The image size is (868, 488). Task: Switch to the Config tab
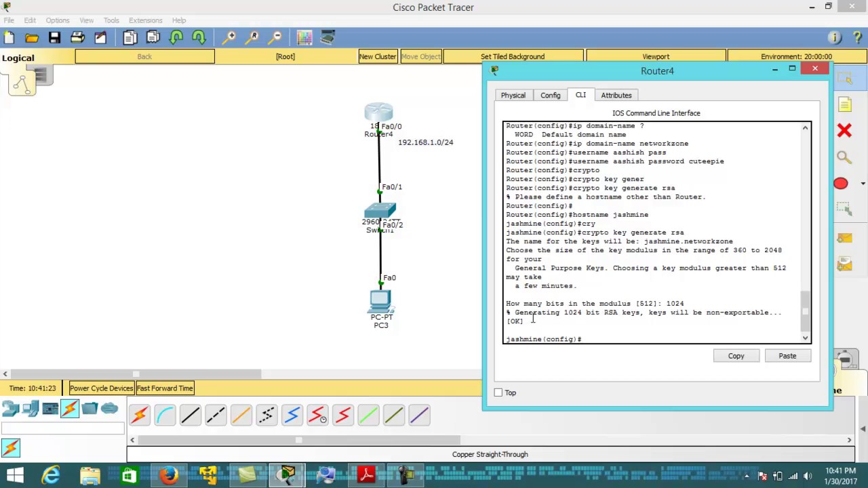coord(551,96)
